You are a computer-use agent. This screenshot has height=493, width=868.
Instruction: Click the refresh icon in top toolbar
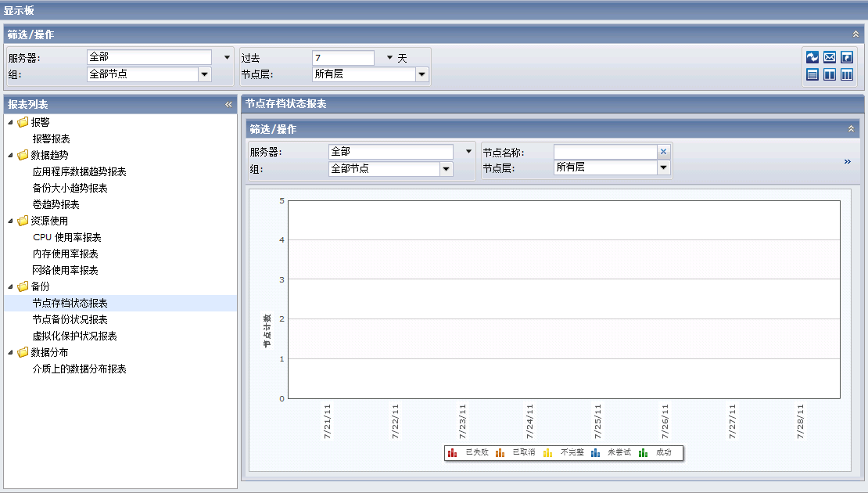812,57
